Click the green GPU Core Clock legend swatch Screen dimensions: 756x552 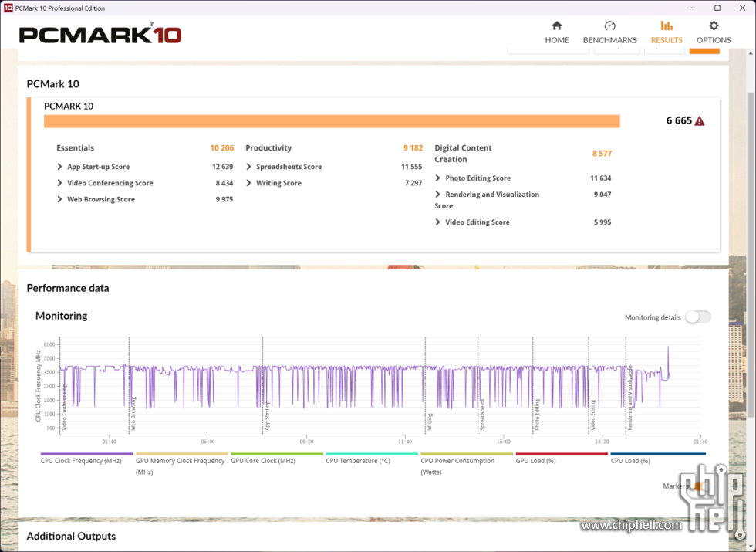[x=277, y=454]
